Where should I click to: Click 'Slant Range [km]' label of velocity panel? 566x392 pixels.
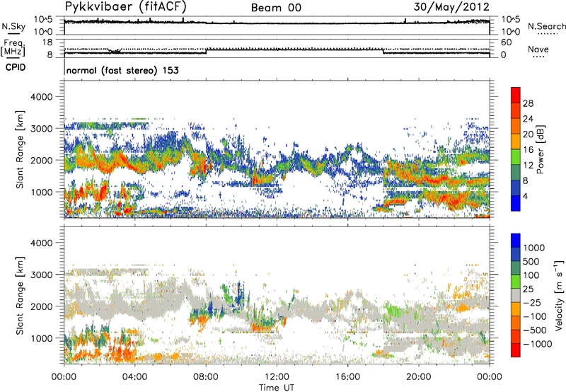(x=20, y=295)
